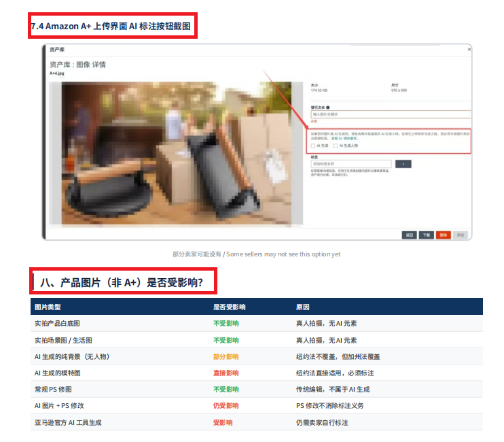Viewport: 504px width, 442px height.
Task: Click the '传统编辑，不属于 AI 生成' reason
Action: click(333, 389)
